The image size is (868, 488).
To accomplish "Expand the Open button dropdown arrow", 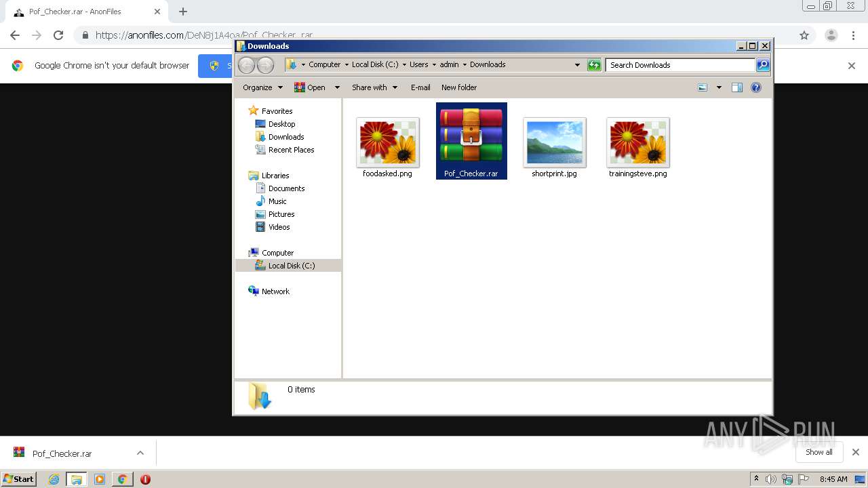I will coord(337,87).
